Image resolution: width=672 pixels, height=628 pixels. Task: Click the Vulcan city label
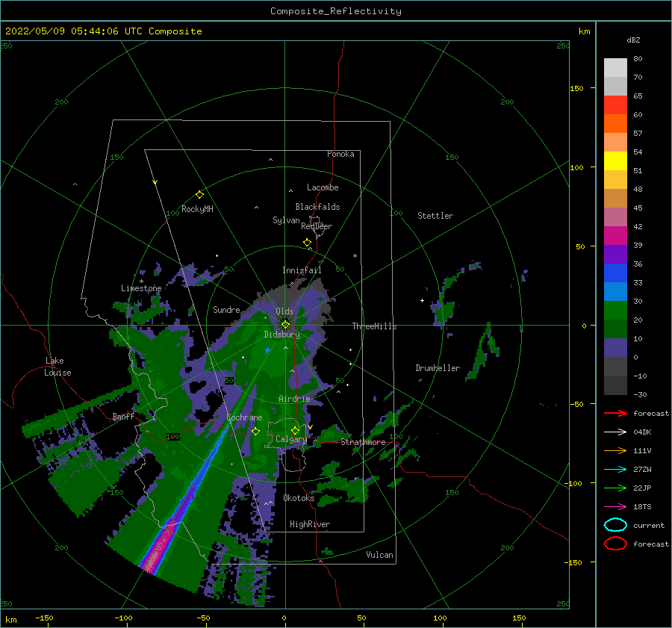(x=380, y=555)
